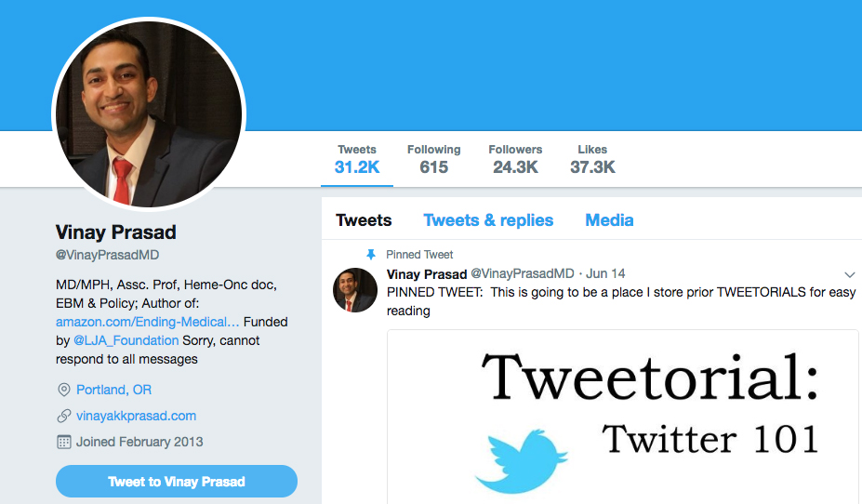Click the link chain icon beside website

click(x=64, y=416)
